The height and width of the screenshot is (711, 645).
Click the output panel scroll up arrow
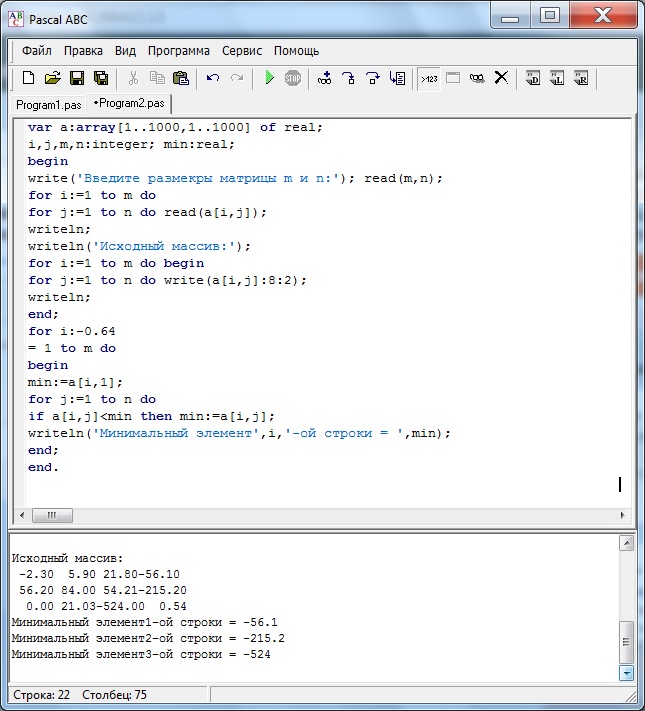point(627,544)
